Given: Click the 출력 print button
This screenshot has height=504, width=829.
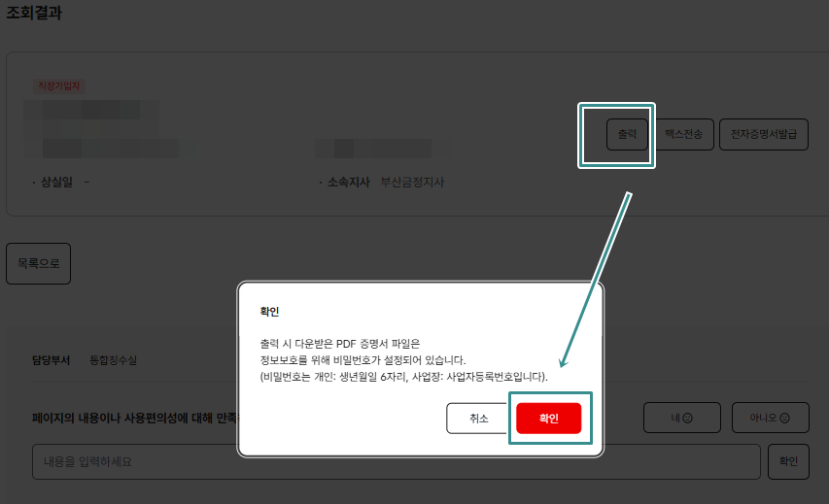Looking at the screenshot, I should point(627,134).
